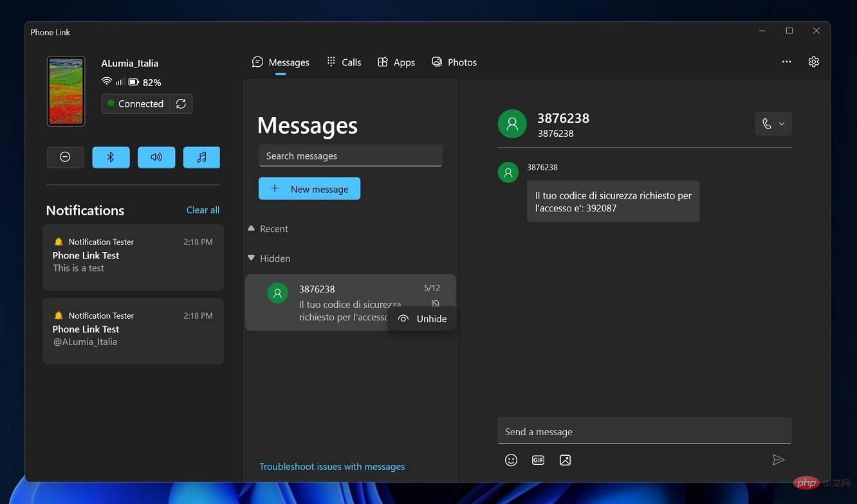
Task: Switch to the Calls tab
Action: point(344,62)
